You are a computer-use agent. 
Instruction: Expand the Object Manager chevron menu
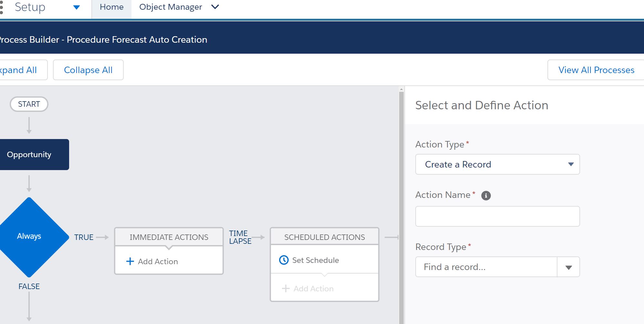pyautogui.click(x=215, y=7)
